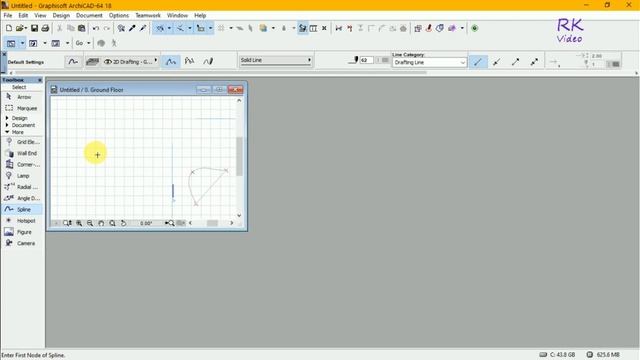The image size is (640, 360).
Task: Click the Default Settings button
Action: click(26, 62)
